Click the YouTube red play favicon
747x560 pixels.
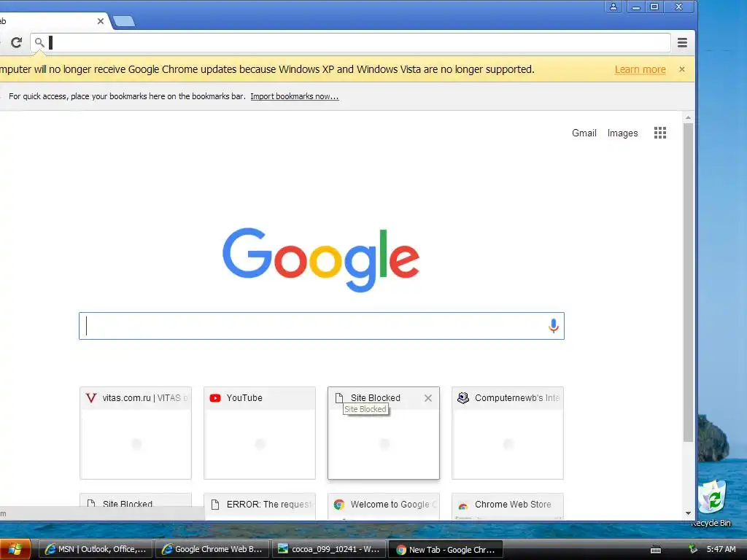[x=215, y=398]
